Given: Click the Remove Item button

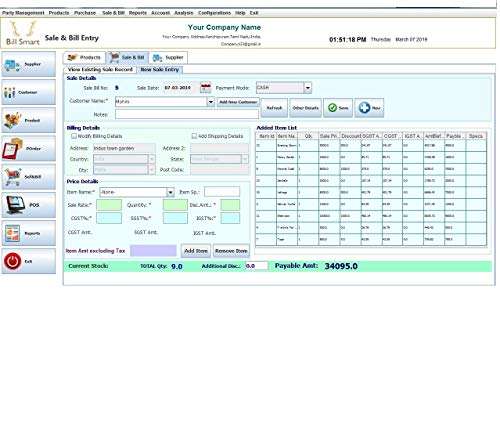Looking at the screenshot, I should [x=231, y=251].
